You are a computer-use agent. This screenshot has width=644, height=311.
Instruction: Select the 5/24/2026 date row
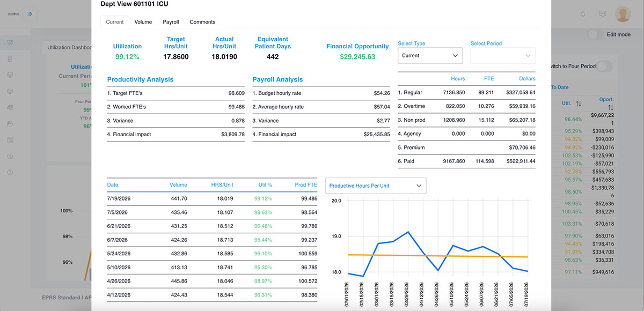pos(212,253)
